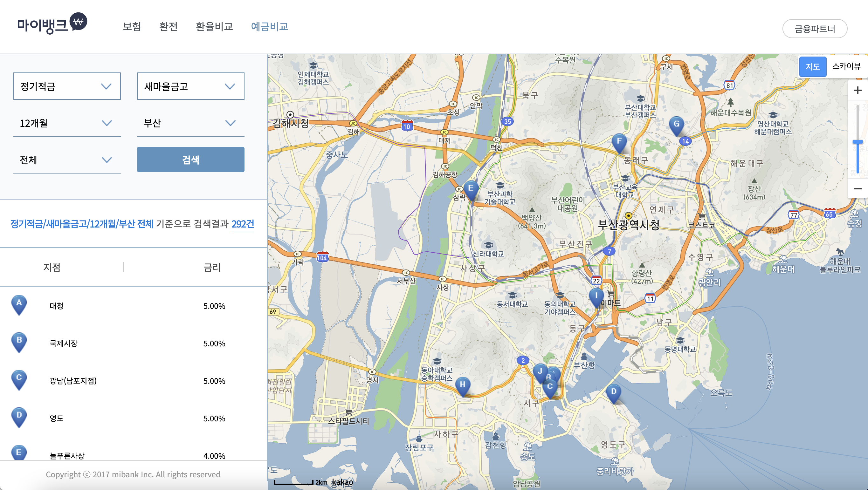This screenshot has width=868, height=490.
Task: Click map pin H near 동아대학교 승학캠퍼스
Action: 463,387
